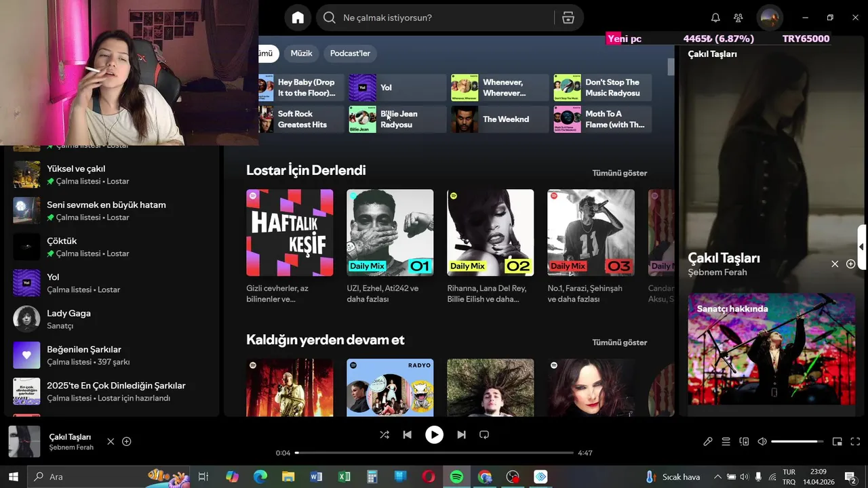
Task: Open Moth To A Flame card
Action: (x=602, y=119)
